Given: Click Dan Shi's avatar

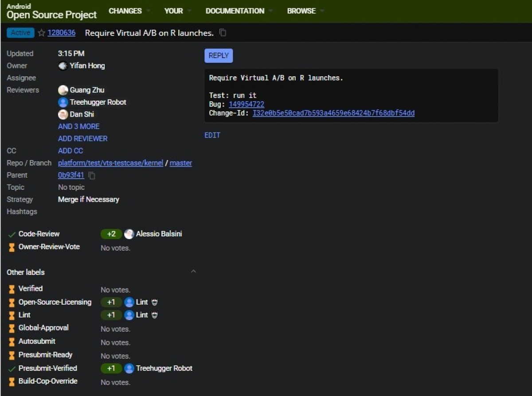Looking at the screenshot, I should click(63, 114).
